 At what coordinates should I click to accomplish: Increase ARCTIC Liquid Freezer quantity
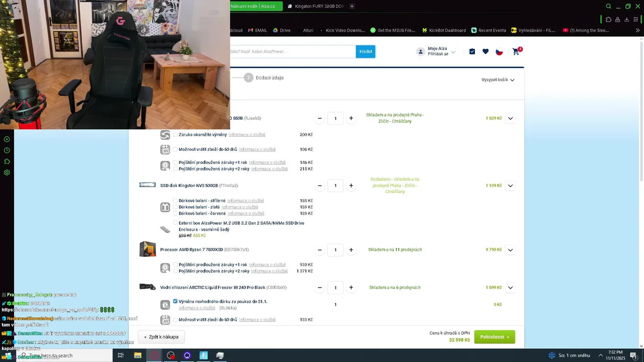(x=351, y=288)
